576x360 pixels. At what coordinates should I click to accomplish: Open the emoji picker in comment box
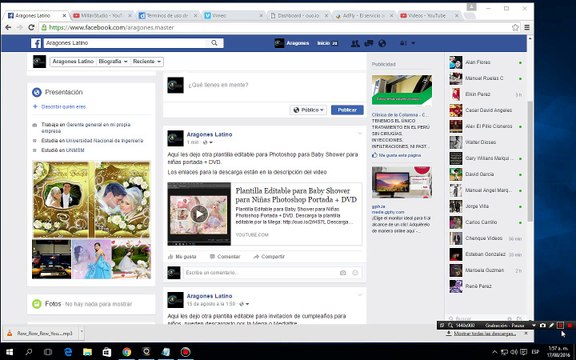pyautogui.click(x=355, y=273)
